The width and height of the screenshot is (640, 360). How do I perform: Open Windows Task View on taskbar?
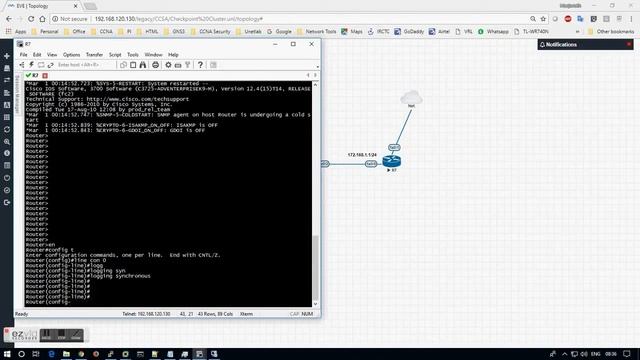36,354
